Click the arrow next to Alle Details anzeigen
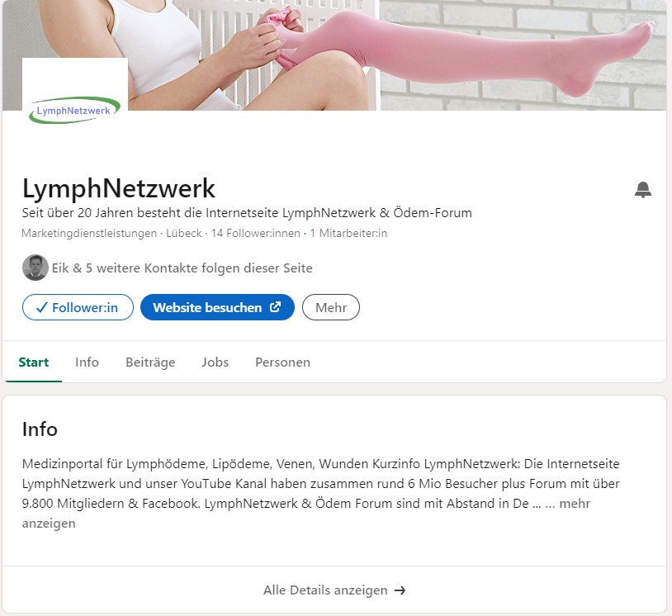The height and width of the screenshot is (616, 672). point(400,590)
